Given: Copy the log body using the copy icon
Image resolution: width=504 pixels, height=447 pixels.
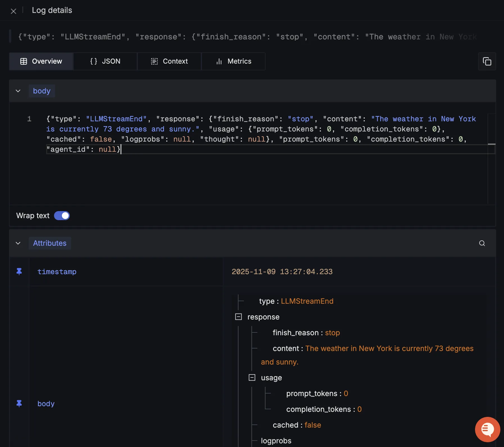Looking at the screenshot, I should click(x=487, y=61).
